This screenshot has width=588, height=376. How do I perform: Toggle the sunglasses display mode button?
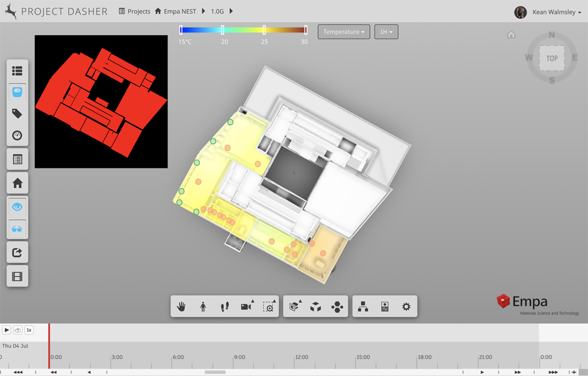click(17, 229)
